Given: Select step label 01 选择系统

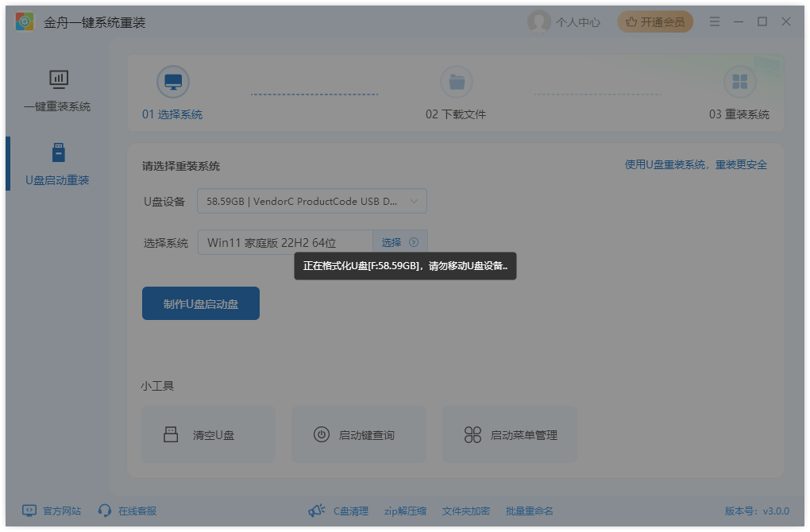Looking at the screenshot, I should point(172,114).
